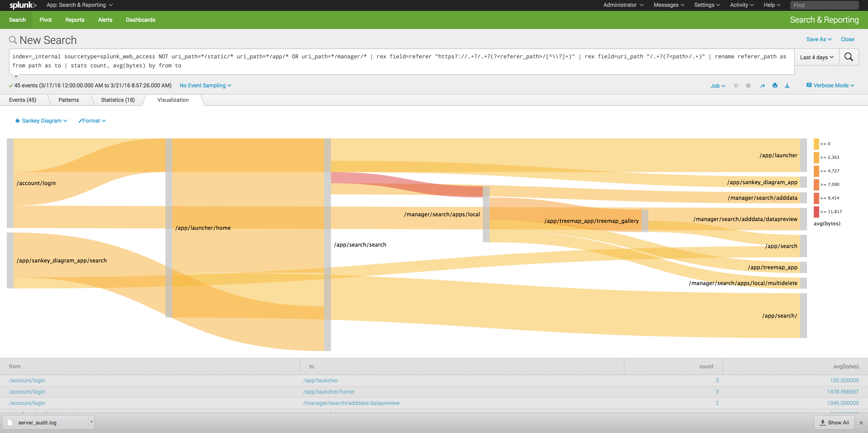This screenshot has width=868, height=433.
Task: Pause the running search job
Action: (736, 85)
